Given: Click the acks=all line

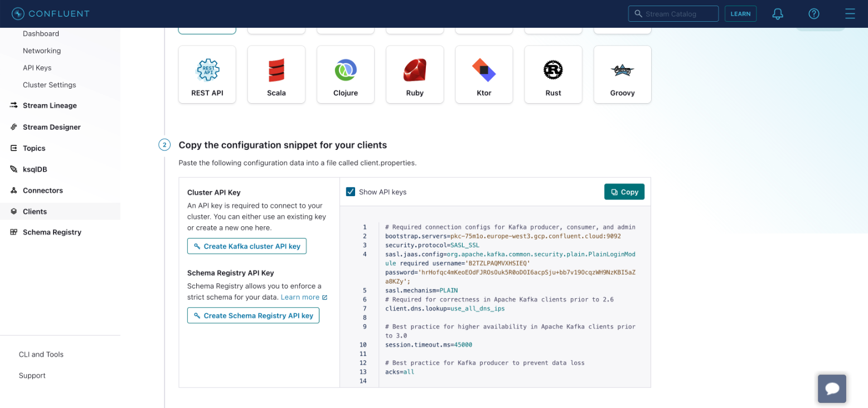Looking at the screenshot, I should (x=400, y=372).
